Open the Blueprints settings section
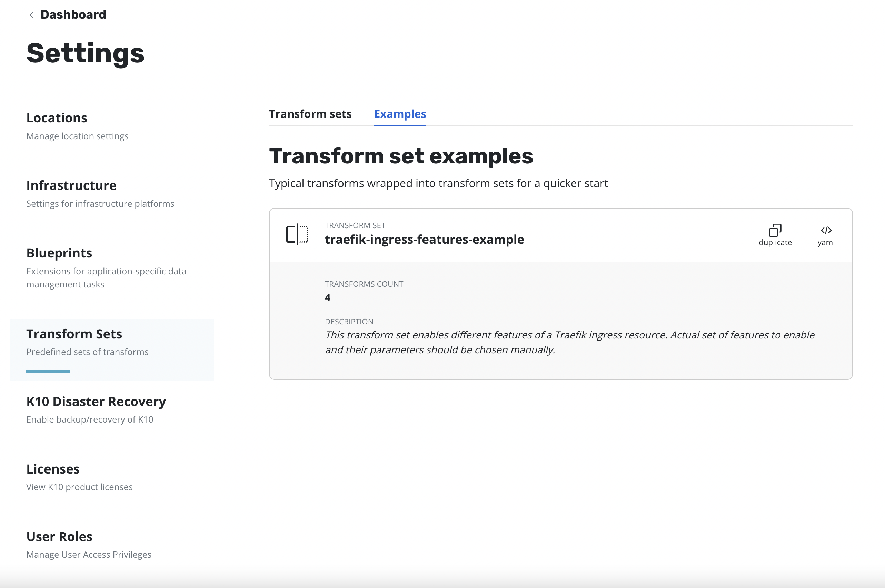The width and height of the screenshot is (885, 588). point(59,253)
